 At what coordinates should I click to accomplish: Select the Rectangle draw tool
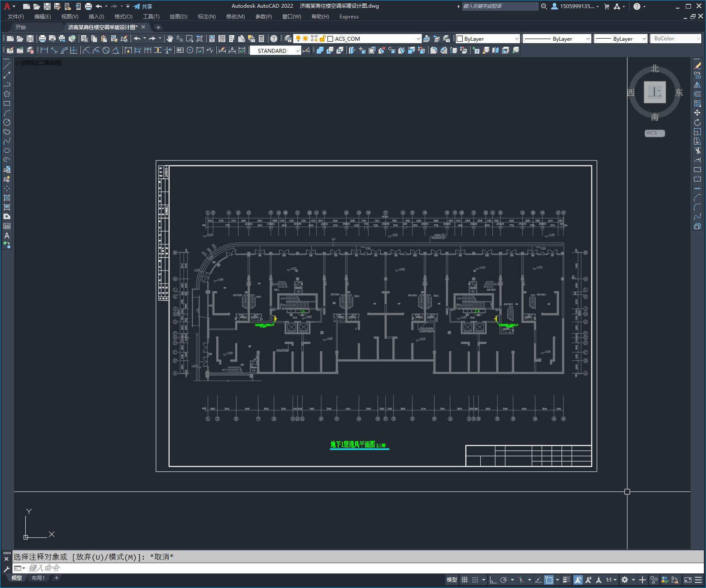pyautogui.click(x=6, y=103)
